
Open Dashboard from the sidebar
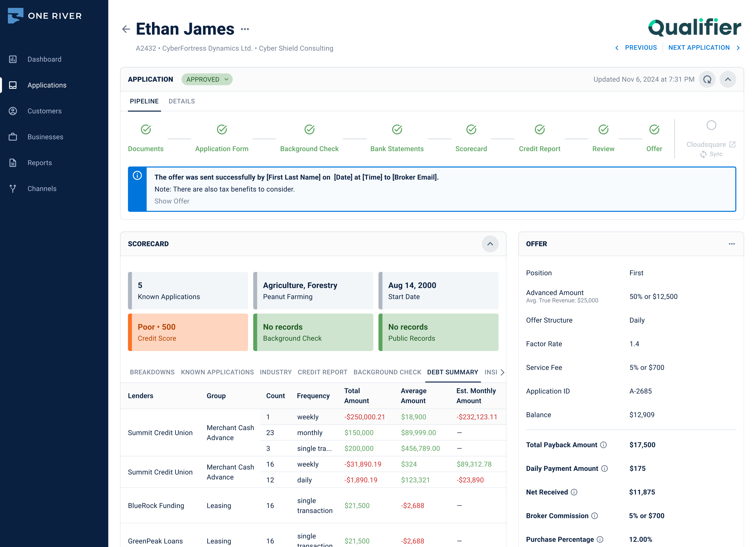pos(44,59)
